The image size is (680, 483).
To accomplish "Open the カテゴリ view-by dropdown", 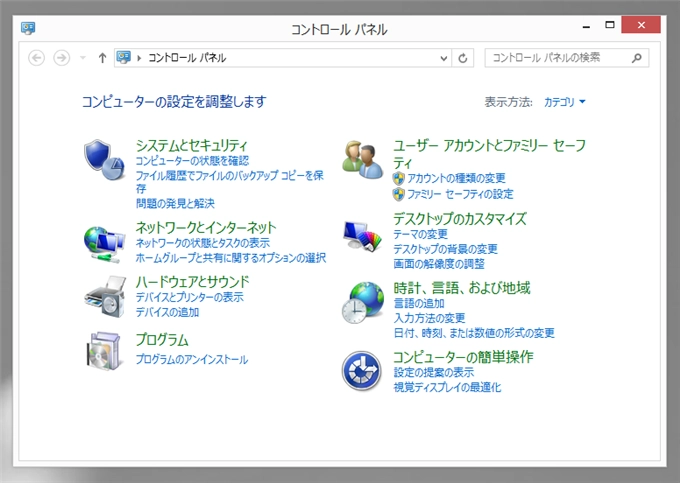I will (x=565, y=102).
